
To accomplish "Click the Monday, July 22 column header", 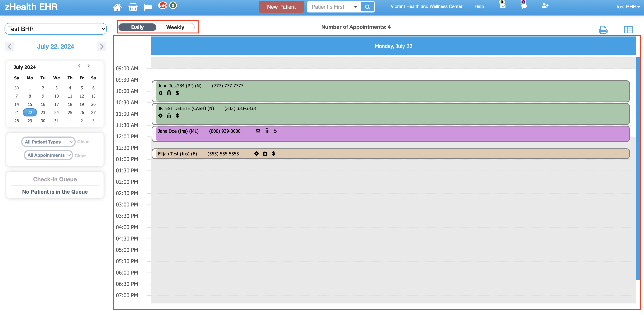I will click(394, 46).
